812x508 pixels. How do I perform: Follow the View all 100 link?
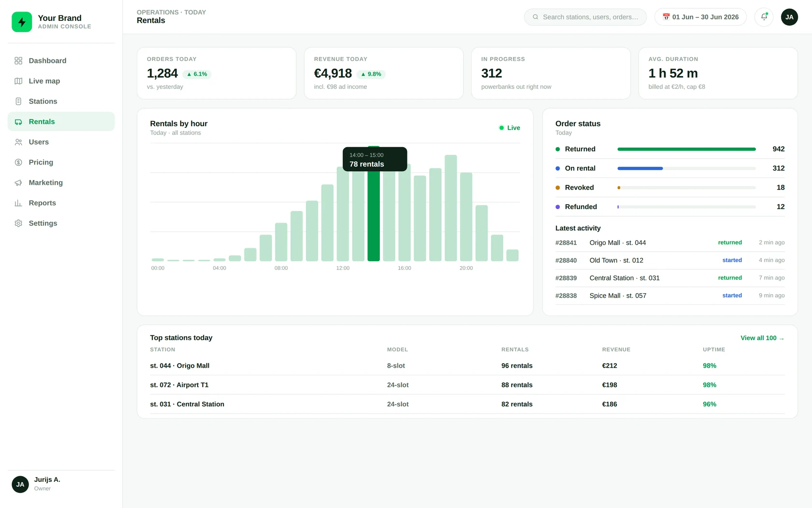click(762, 338)
